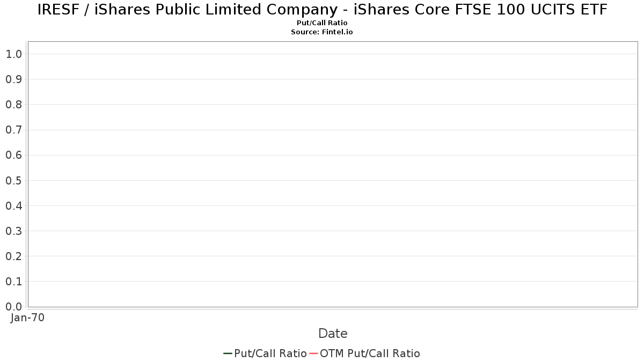This screenshot has height=362, width=644.
Task: Click the 1.0 y-axis tick label
Action: 13,54
